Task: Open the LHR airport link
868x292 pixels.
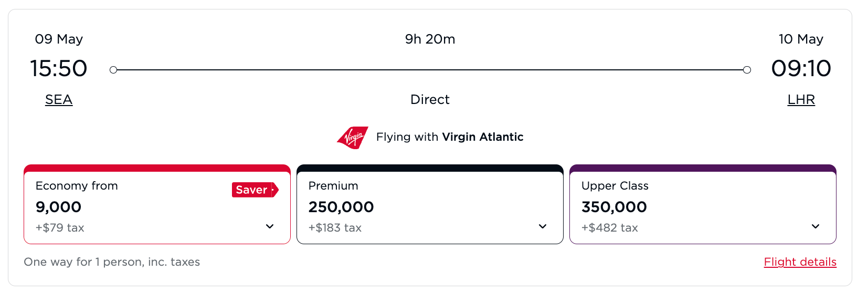Action: [x=801, y=100]
